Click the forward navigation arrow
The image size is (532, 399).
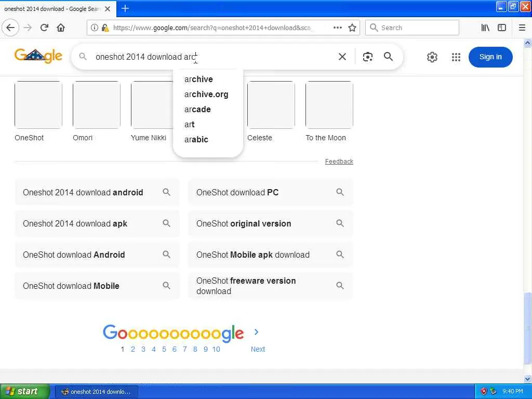[x=28, y=28]
